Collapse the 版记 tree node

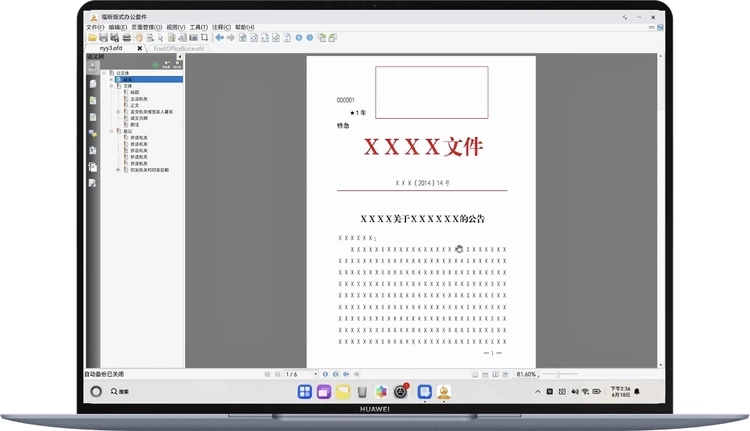point(112,130)
